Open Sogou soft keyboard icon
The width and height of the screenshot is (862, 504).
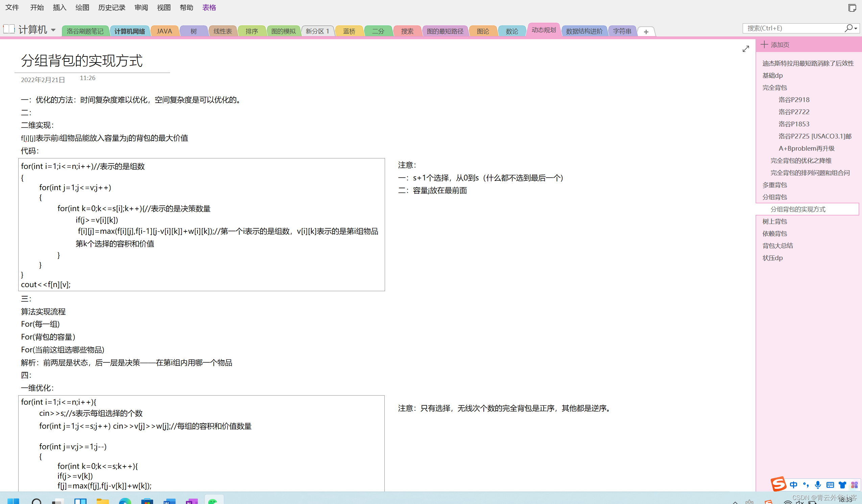click(x=830, y=485)
